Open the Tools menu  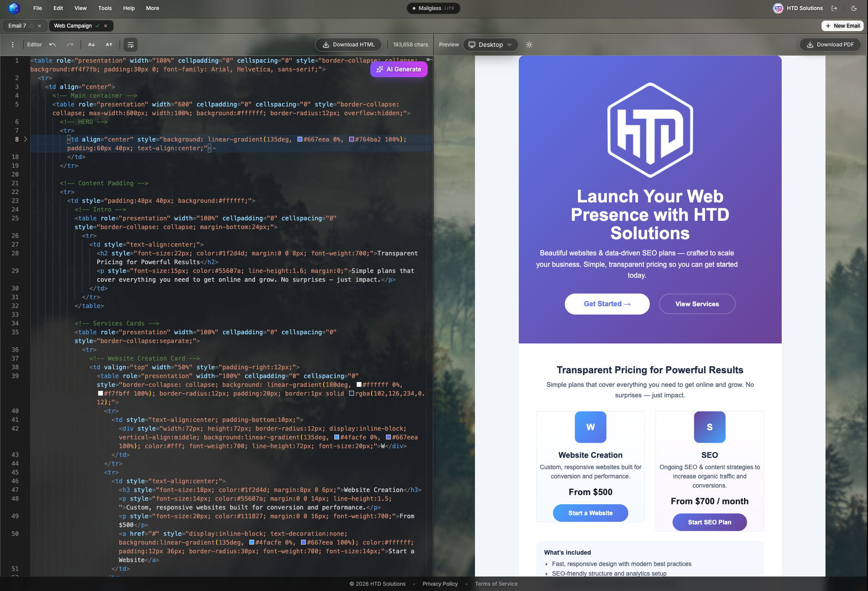click(x=105, y=8)
